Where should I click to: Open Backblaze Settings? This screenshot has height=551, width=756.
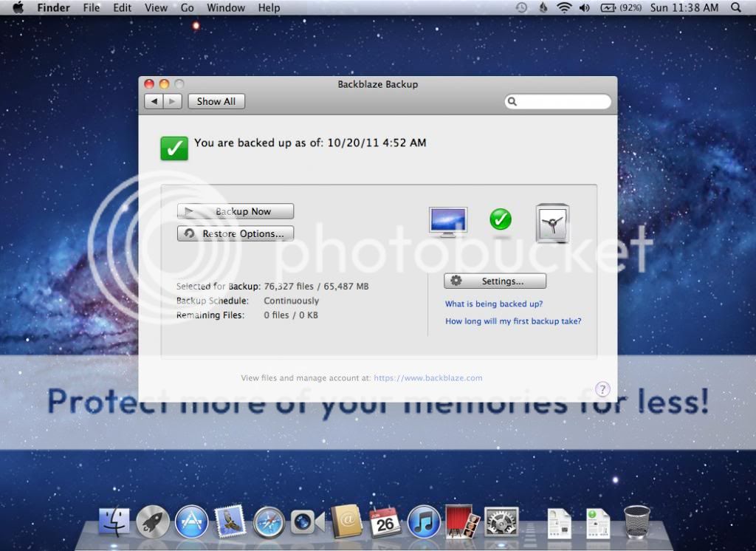495,281
